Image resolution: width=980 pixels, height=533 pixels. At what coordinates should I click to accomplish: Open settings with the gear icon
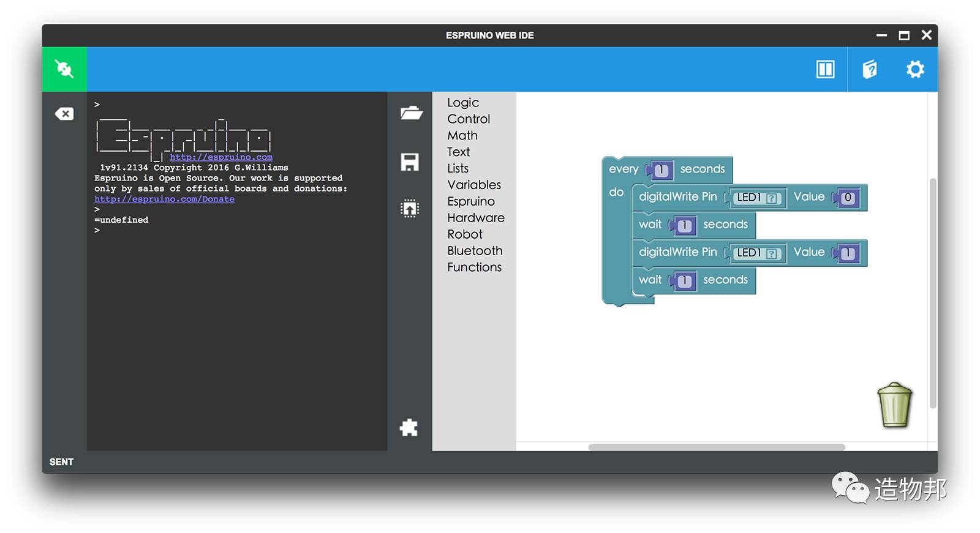pyautogui.click(x=915, y=69)
